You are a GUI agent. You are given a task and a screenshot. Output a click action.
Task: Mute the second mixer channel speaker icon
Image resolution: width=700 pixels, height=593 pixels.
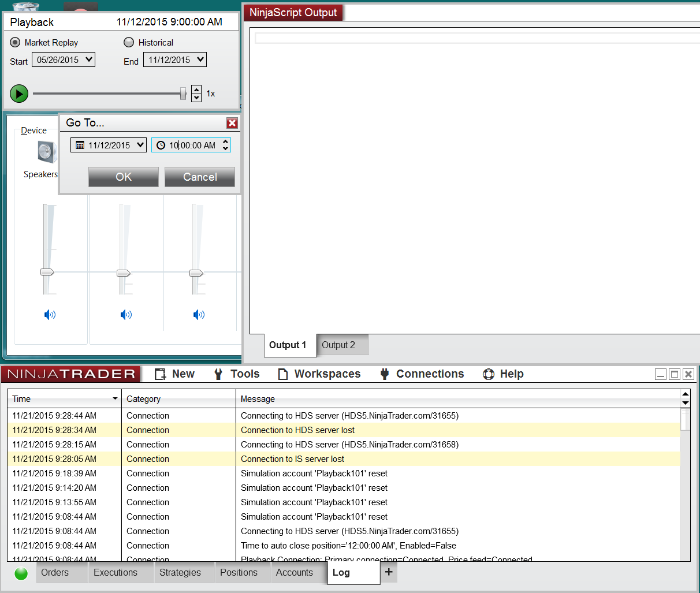click(126, 315)
